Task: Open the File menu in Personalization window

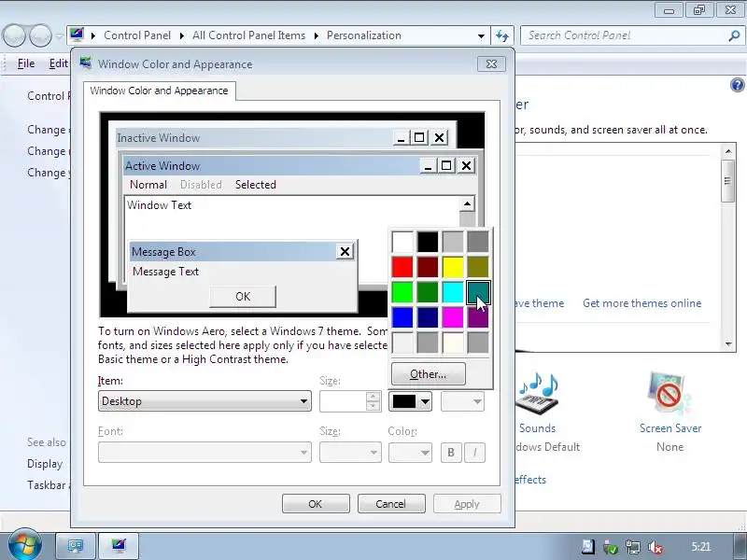Action: point(26,63)
